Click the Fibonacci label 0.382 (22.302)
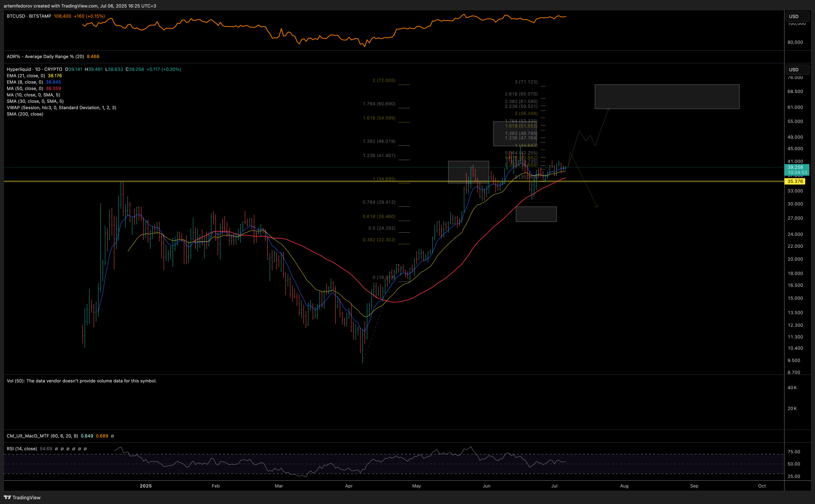The height and width of the screenshot is (504, 815). coord(379,240)
